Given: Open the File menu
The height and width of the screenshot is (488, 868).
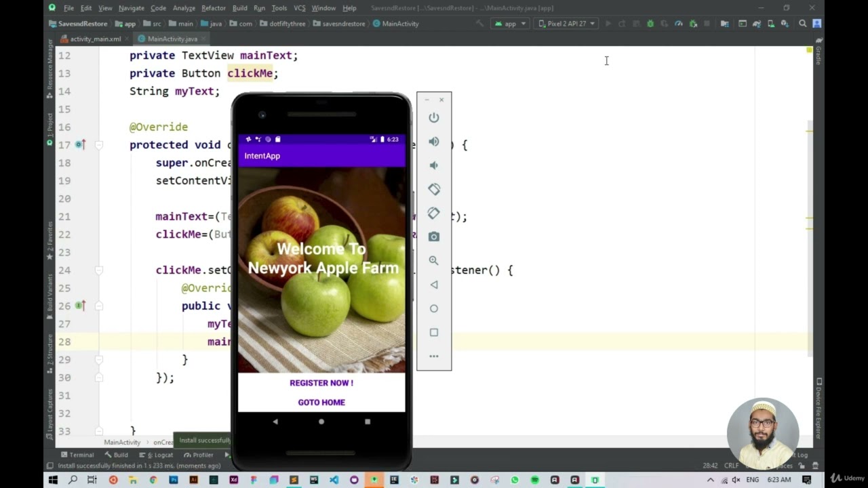Looking at the screenshot, I should point(68,8).
